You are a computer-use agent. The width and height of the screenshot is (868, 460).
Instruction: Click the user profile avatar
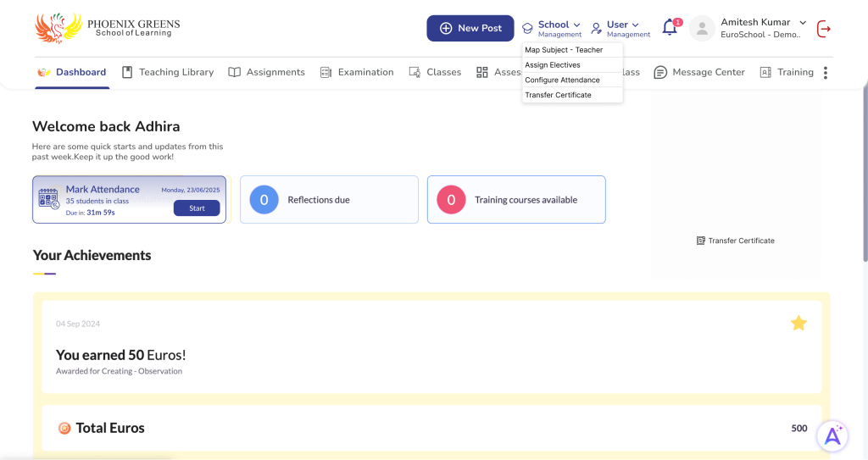pyautogui.click(x=702, y=29)
